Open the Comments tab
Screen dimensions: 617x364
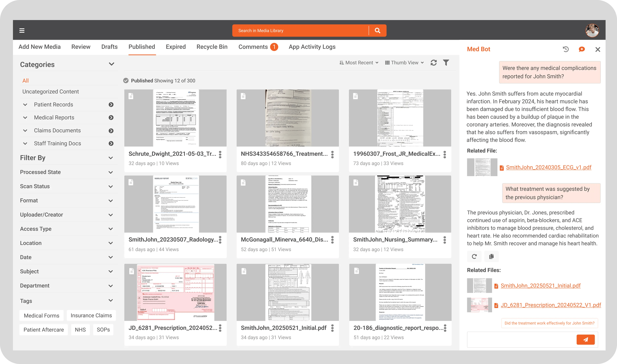258,47
